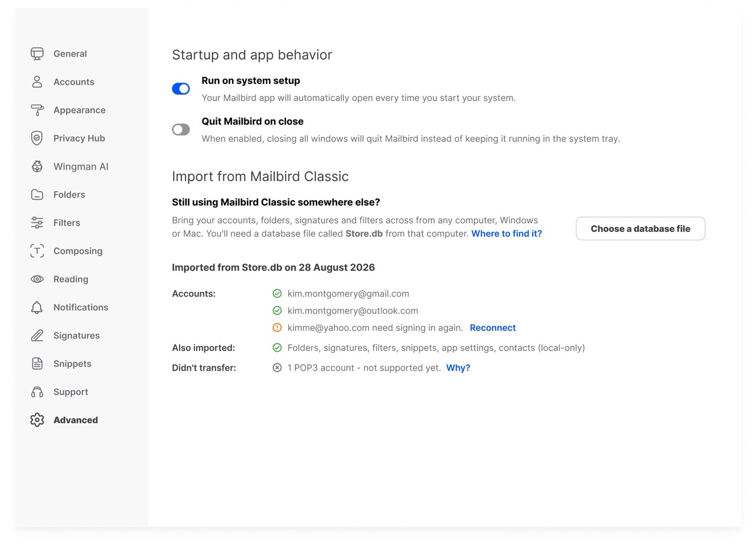Click the Advanced gear icon

pos(37,420)
